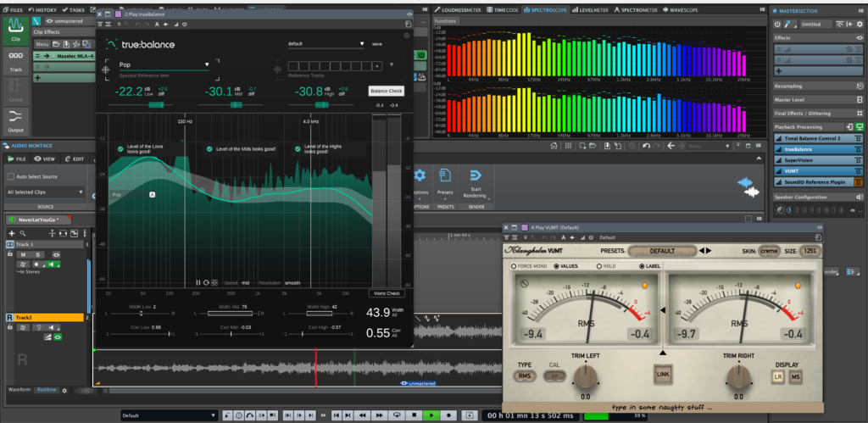Click the green Play transport button

pyautogui.click(x=431, y=415)
